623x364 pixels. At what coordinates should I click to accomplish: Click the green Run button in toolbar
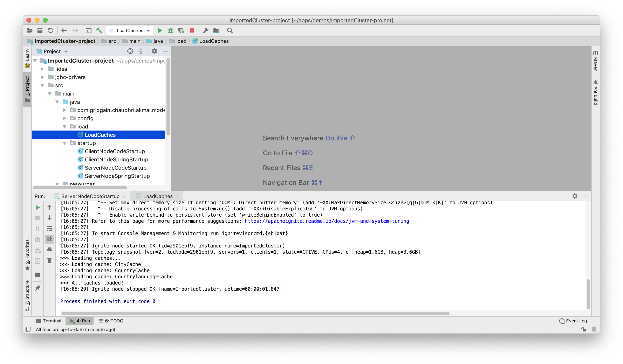point(160,30)
